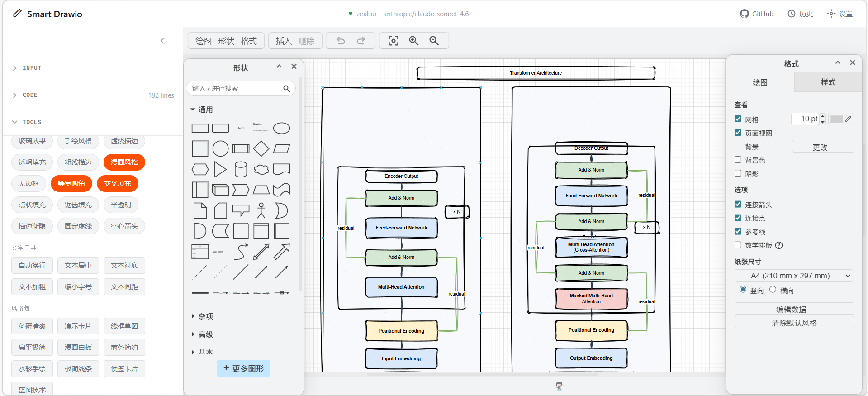Open the A4 paper size dropdown
Screen dimensions: 868x396
coord(794,276)
